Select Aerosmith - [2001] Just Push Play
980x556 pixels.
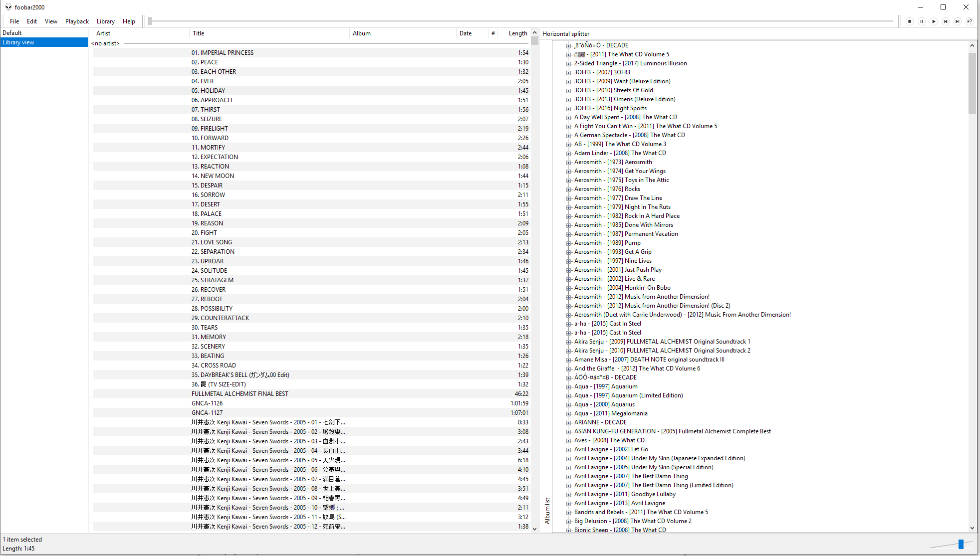pos(617,270)
